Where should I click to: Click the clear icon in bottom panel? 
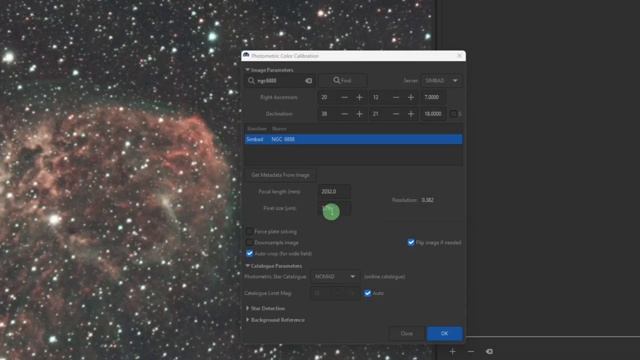click(x=489, y=351)
